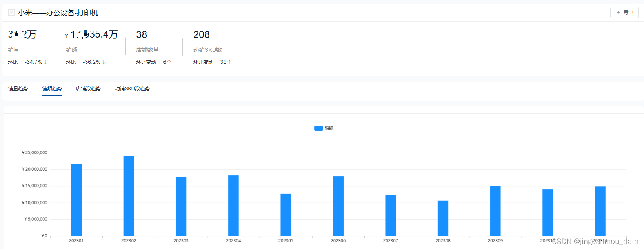Click the ¥10,000,000 axis label
644x249 pixels.
[x=35, y=202]
